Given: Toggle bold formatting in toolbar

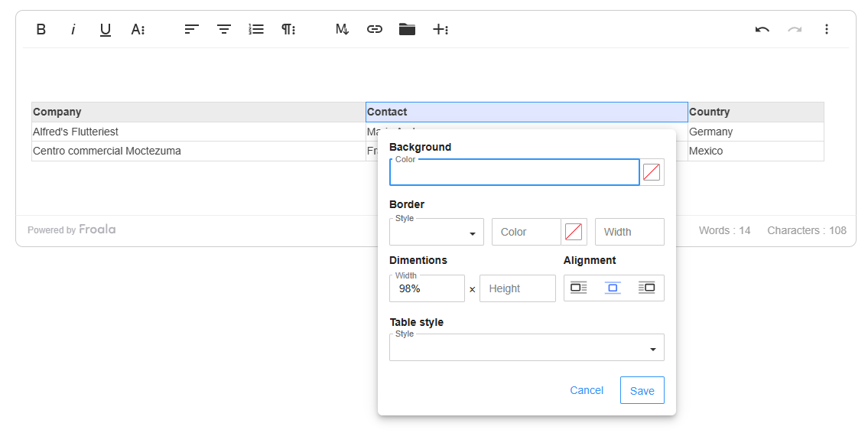Looking at the screenshot, I should coord(41,29).
